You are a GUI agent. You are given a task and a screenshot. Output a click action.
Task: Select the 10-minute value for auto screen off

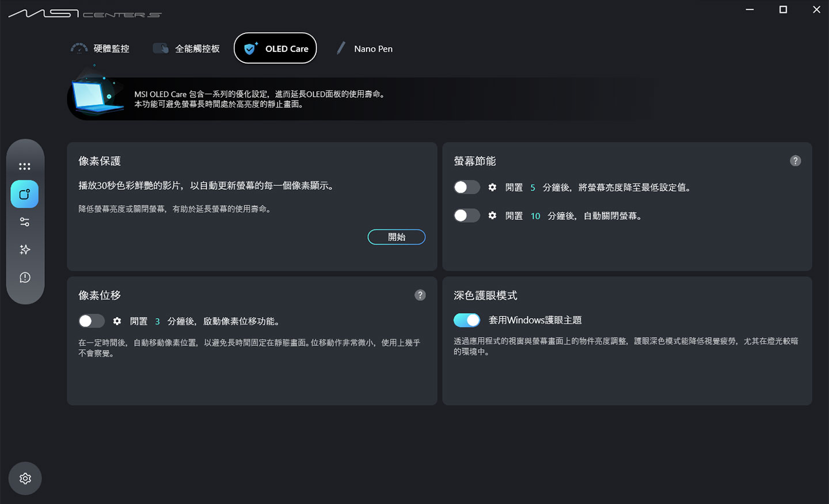click(x=535, y=215)
